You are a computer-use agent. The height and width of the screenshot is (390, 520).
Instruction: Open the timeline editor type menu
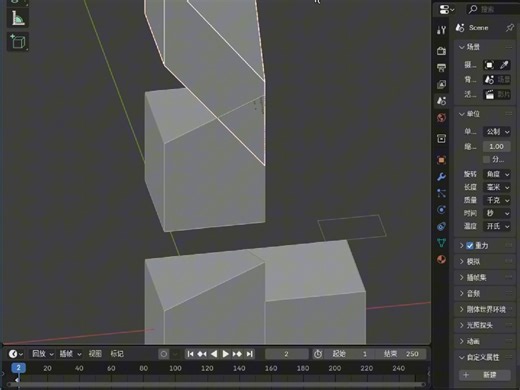(15, 354)
